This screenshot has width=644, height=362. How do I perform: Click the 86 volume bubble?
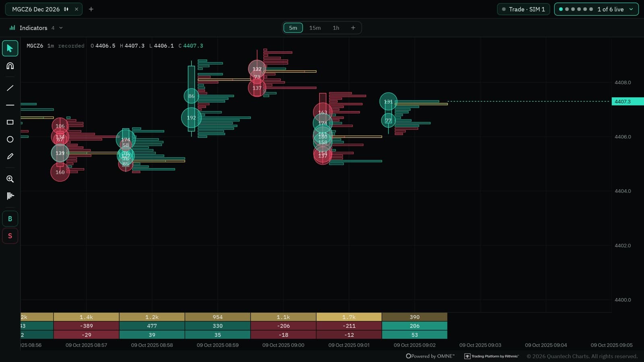pos(191,96)
